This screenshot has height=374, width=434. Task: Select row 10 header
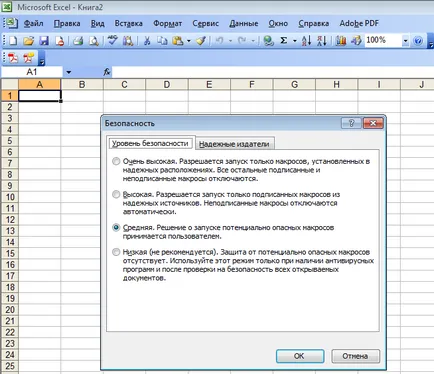pos(10,197)
